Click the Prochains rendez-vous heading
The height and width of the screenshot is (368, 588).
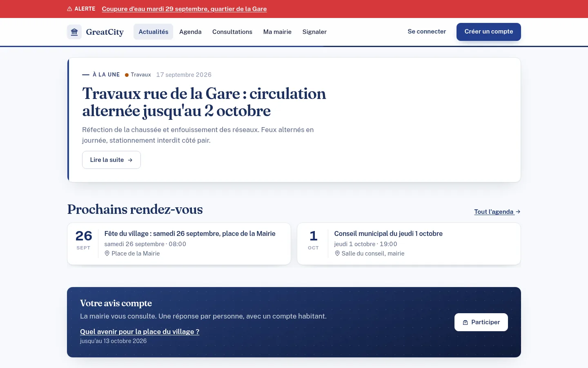(x=135, y=209)
